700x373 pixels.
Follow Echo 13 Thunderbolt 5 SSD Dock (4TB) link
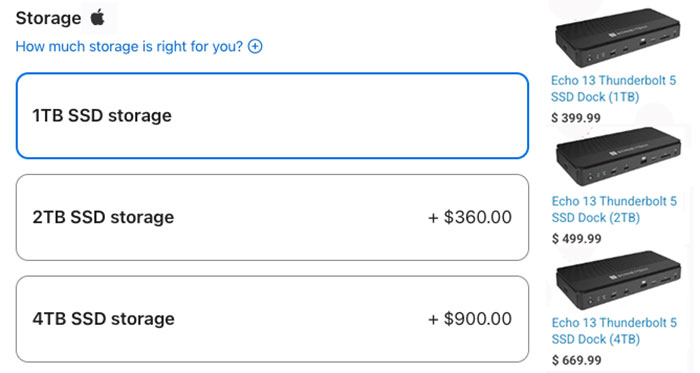click(614, 331)
